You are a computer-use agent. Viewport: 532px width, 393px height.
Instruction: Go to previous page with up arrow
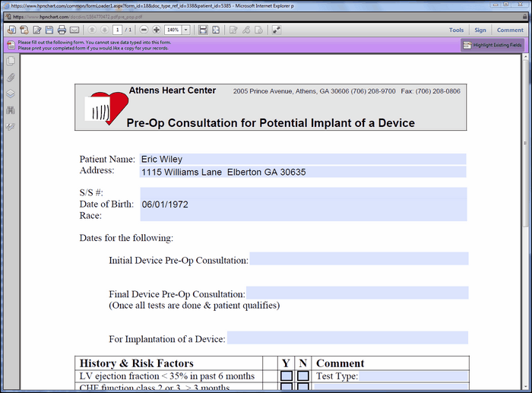point(92,30)
